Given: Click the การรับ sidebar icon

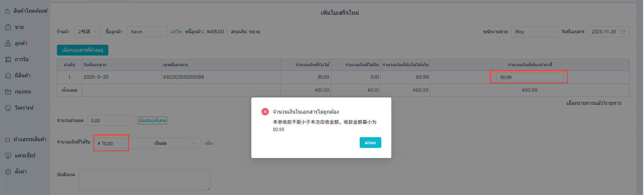Looking at the screenshot, I should point(8,60).
